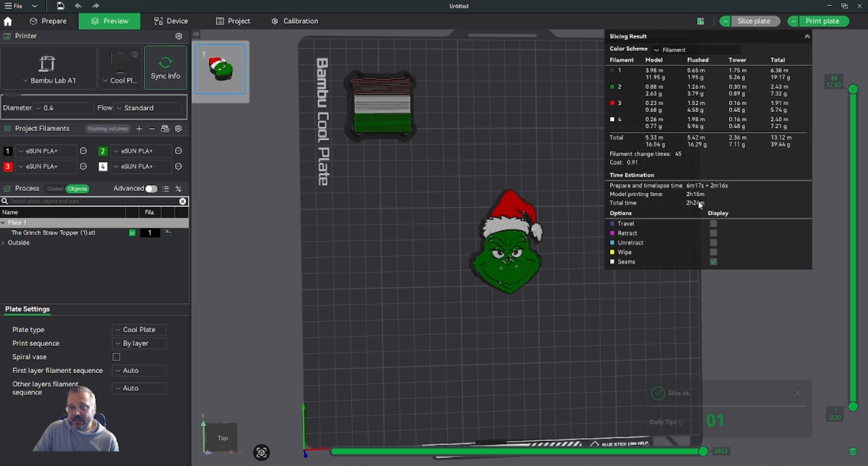
Task: Click the Sync info button
Action: 165,68
